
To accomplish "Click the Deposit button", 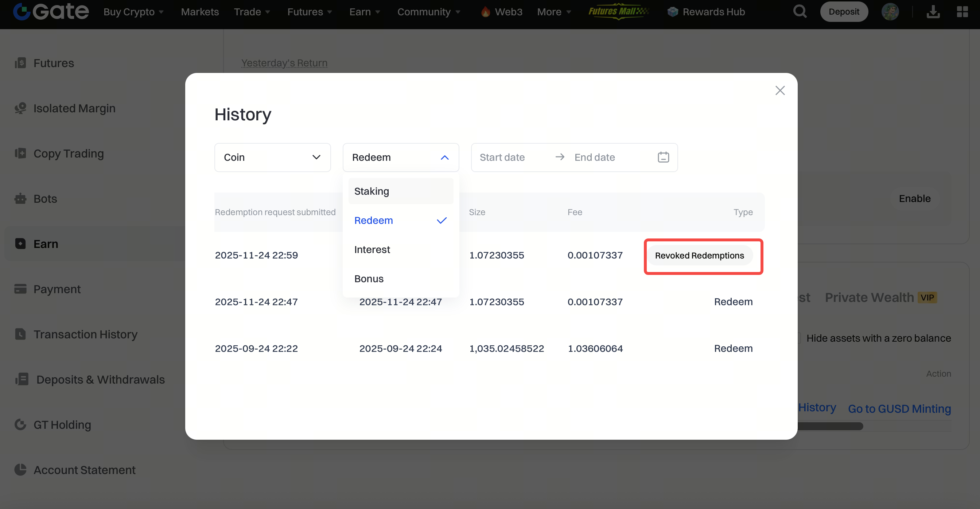I will (x=843, y=12).
